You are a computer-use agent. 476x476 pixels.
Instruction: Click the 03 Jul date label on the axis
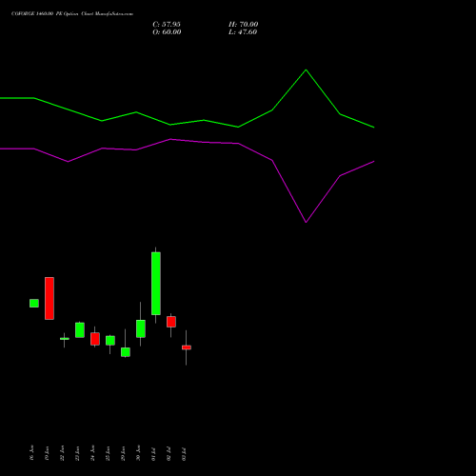pos(184,454)
